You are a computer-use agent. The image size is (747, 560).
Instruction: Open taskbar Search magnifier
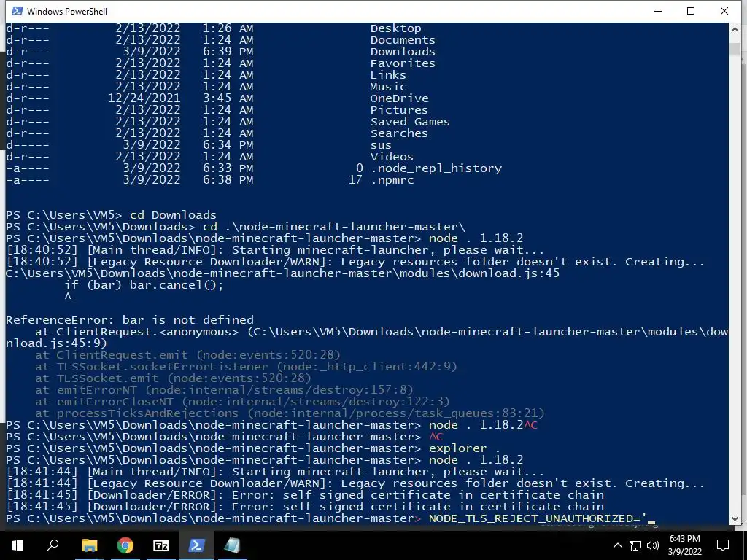(x=53, y=545)
